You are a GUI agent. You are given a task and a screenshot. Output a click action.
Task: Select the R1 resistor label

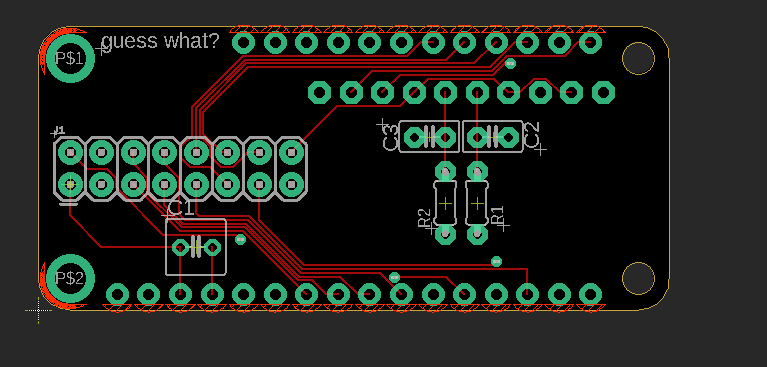497,216
